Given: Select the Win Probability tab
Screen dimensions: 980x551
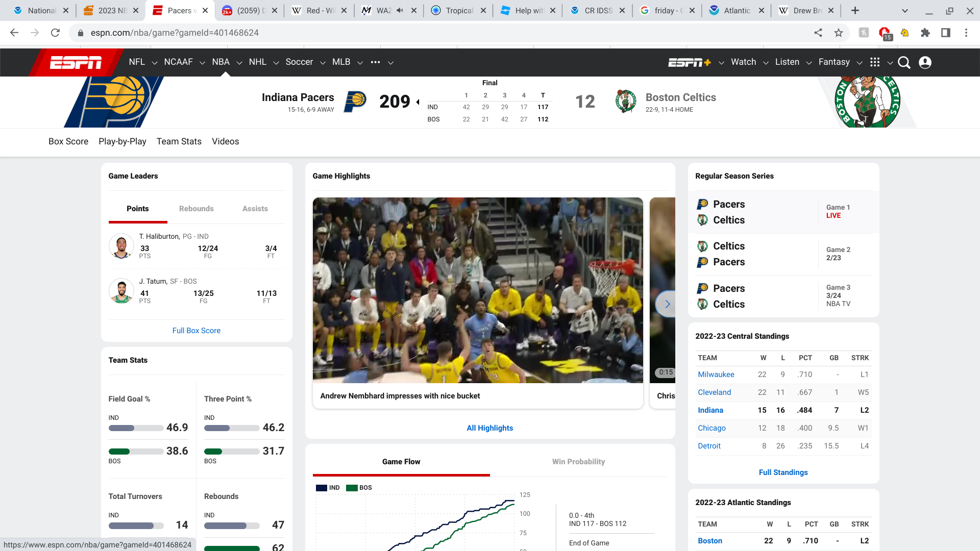Looking at the screenshot, I should click(x=578, y=462).
